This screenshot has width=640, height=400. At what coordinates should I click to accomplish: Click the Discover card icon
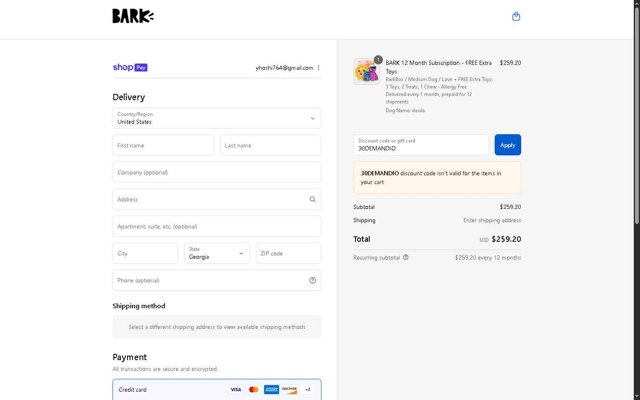point(289,389)
